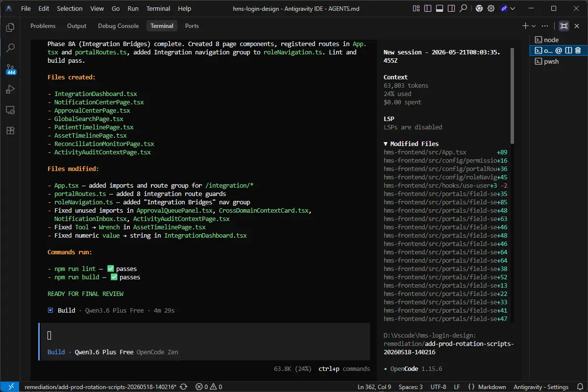Open the remote window status bar icon

[10, 387]
